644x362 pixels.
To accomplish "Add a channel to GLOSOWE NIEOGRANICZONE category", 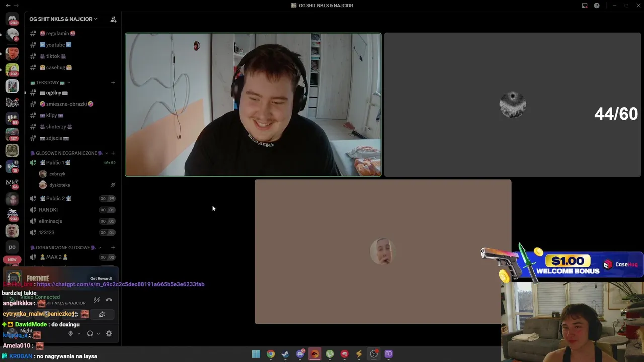I will pos(113,153).
